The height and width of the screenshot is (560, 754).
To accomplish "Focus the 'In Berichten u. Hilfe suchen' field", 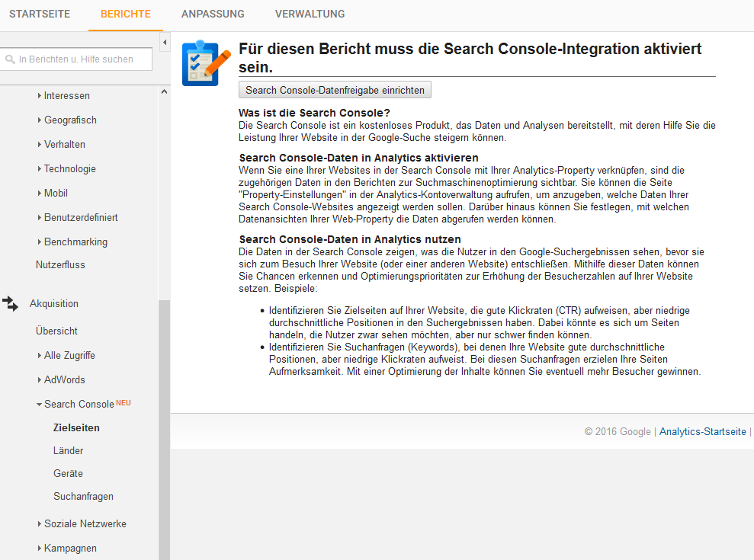I will (x=76, y=59).
